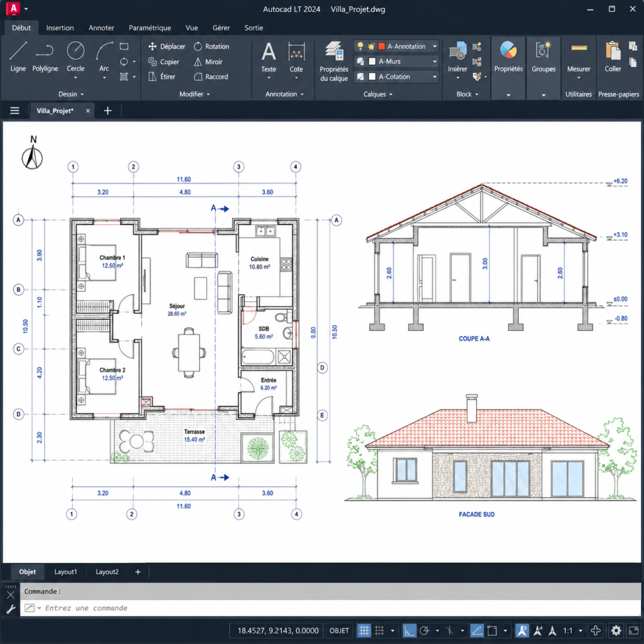644x644 pixels.
Task: Click the A-Cotation white color swatch
Action: click(372, 77)
